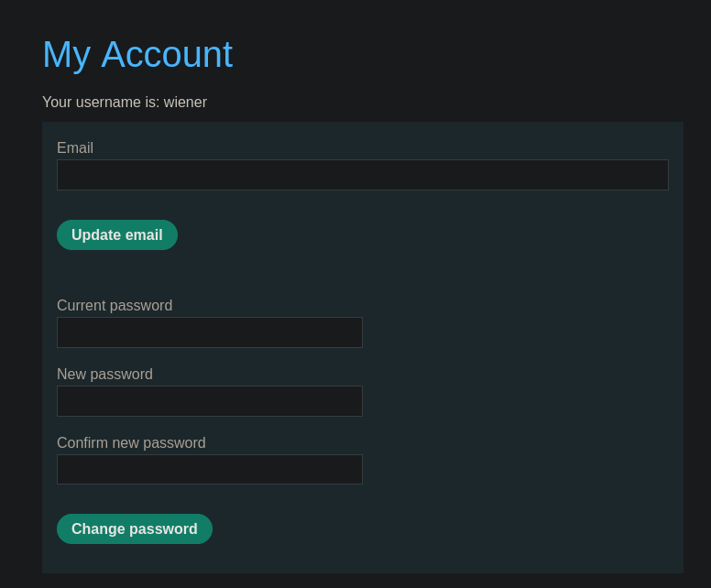The height and width of the screenshot is (588, 711).
Task: Click the word password on the Change button
Action: click(164, 529)
